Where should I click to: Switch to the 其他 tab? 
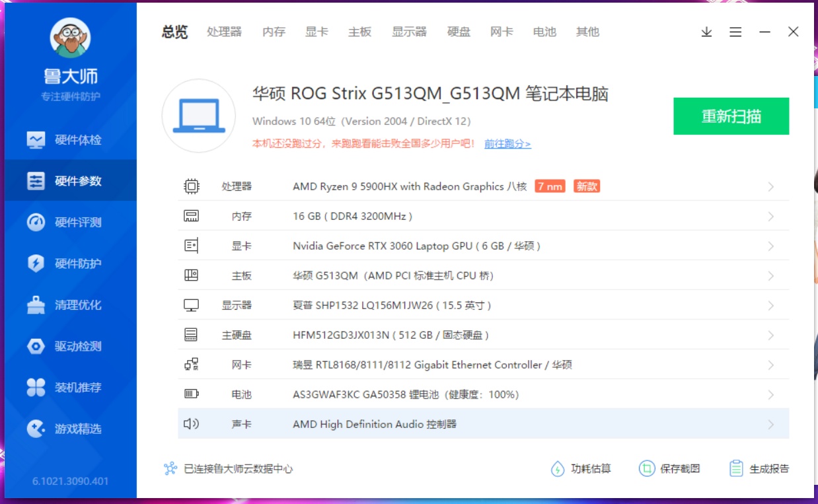coord(587,32)
